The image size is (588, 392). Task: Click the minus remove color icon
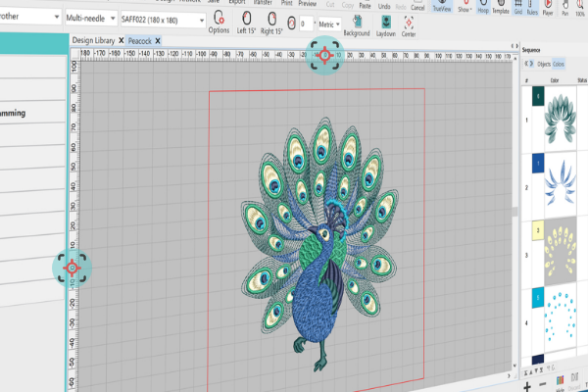542,384
